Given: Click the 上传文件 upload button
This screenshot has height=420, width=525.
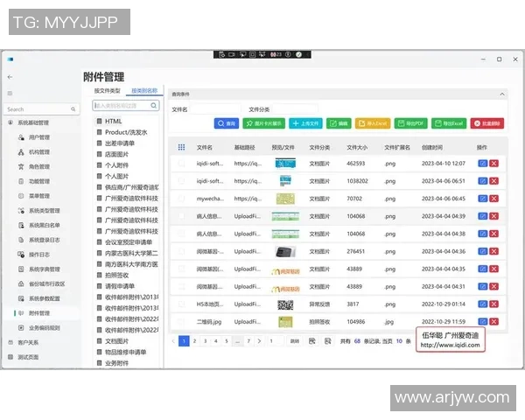Looking at the screenshot, I should click(305, 123).
